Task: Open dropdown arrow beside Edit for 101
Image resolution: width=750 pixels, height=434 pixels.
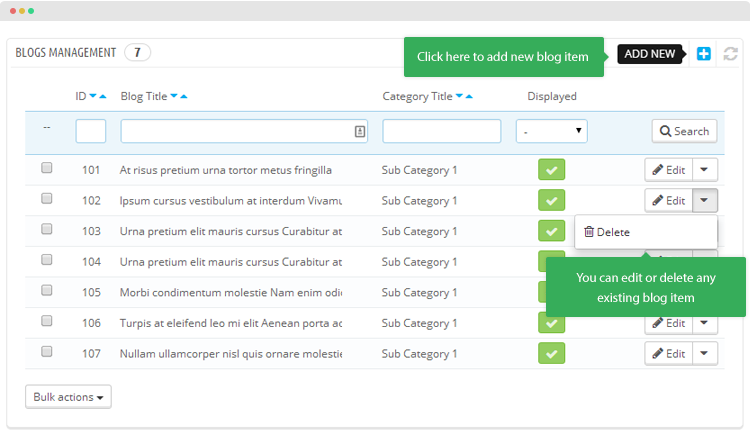Action: tap(705, 169)
